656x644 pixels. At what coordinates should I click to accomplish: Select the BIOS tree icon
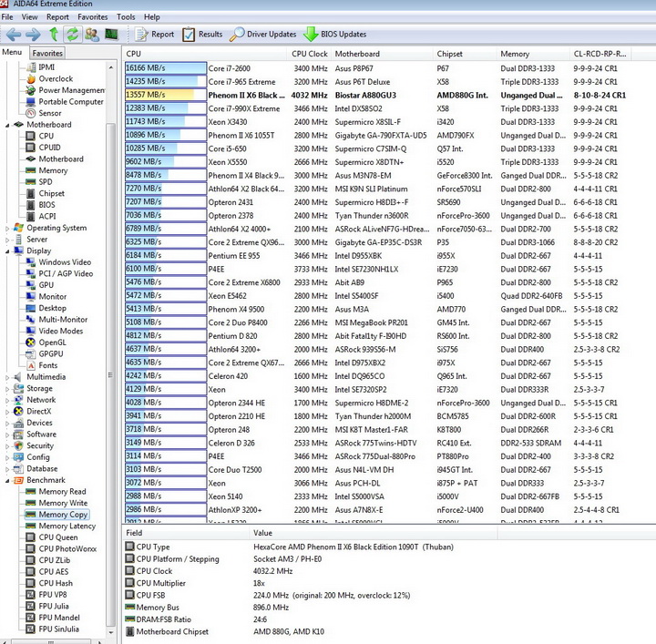coord(31,205)
